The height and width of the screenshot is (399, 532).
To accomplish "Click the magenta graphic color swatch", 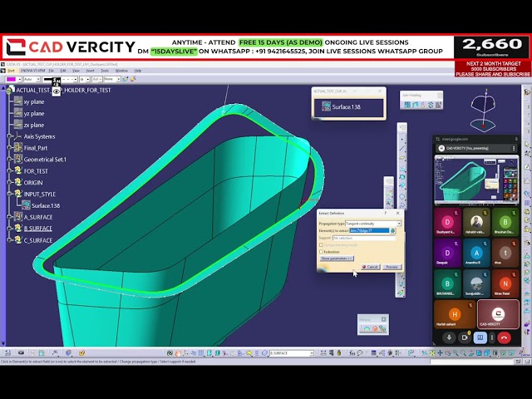I will [x=11, y=79].
